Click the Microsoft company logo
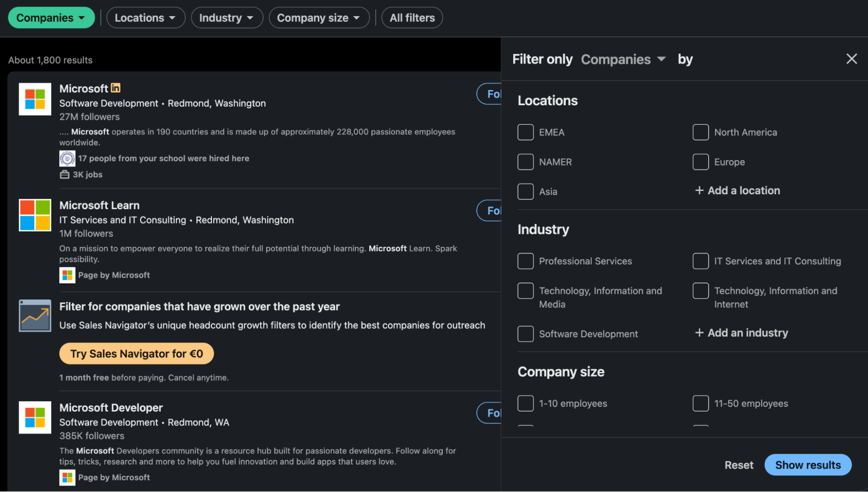 [35, 99]
